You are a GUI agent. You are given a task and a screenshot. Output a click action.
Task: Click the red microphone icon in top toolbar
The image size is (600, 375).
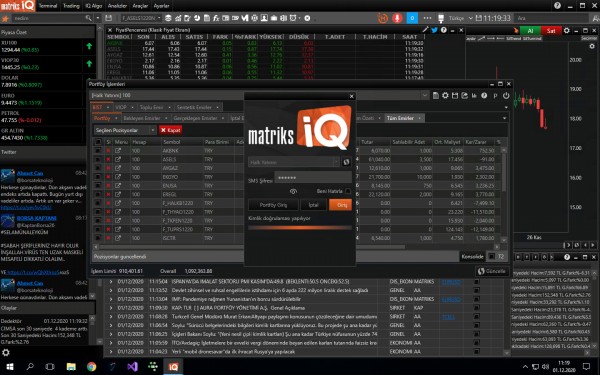[397, 18]
